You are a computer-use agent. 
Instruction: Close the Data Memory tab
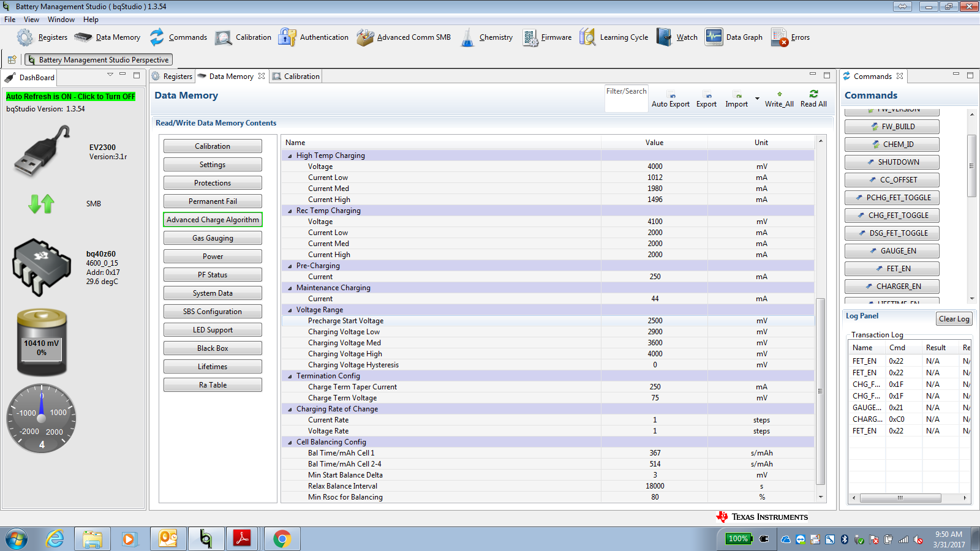262,77
